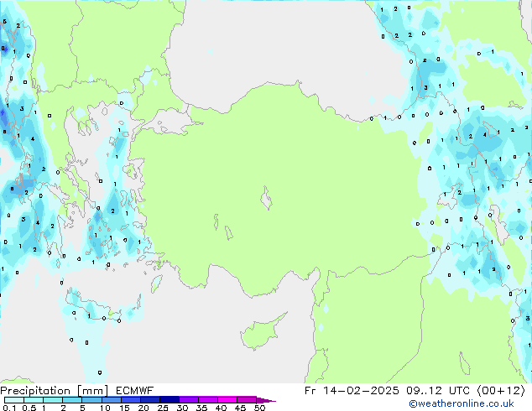
Task: Click the legend value '45'
Action: pos(240,408)
